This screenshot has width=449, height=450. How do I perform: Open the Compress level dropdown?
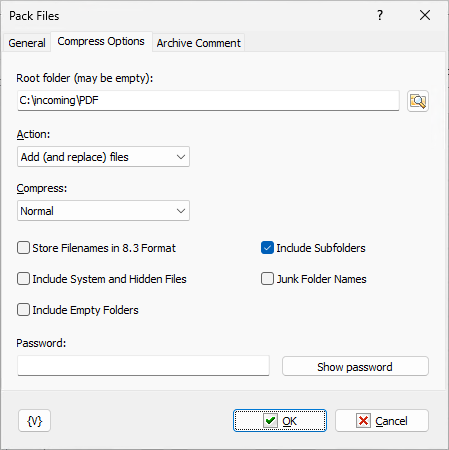click(x=181, y=211)
